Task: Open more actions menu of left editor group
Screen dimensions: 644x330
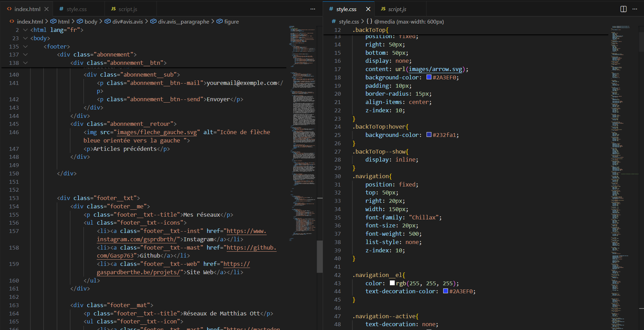Action: 313,9
